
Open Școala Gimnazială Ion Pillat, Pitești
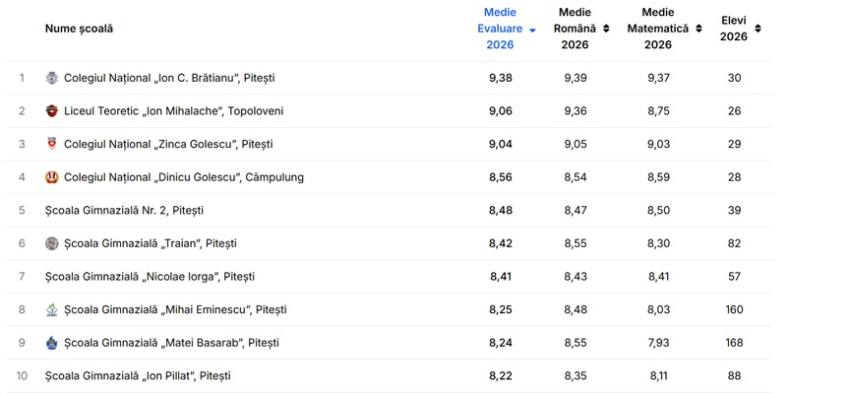[x=138, y=376]
